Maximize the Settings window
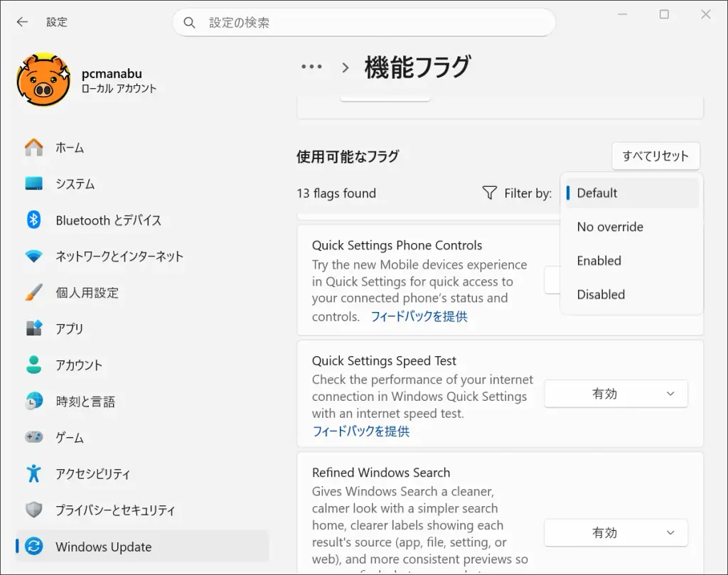728x575 pixels. (x=664, y=14)
